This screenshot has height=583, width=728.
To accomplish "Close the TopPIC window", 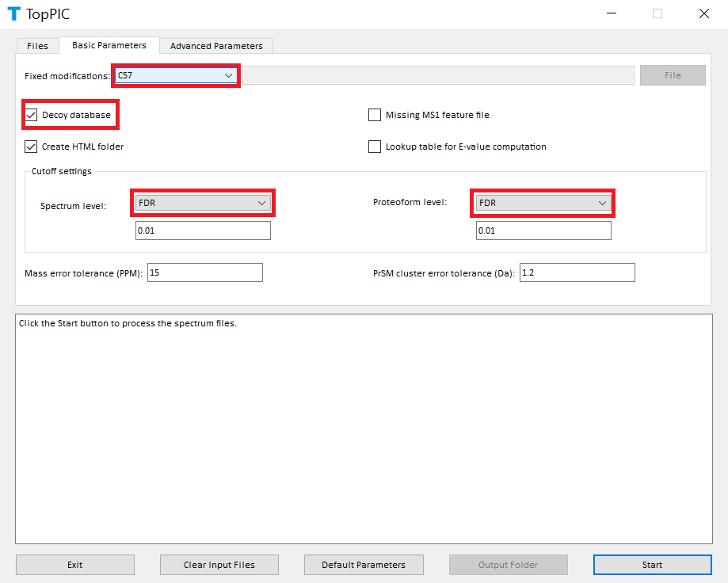I will 703,13.
